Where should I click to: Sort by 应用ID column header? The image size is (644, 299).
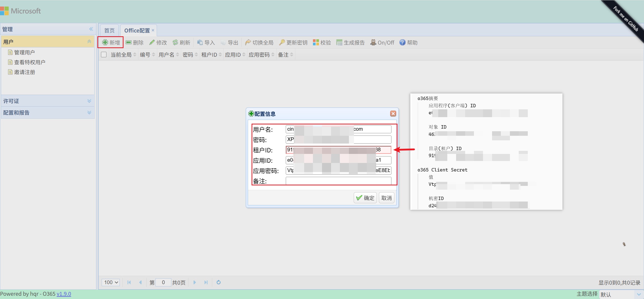[x=235, y=55]
